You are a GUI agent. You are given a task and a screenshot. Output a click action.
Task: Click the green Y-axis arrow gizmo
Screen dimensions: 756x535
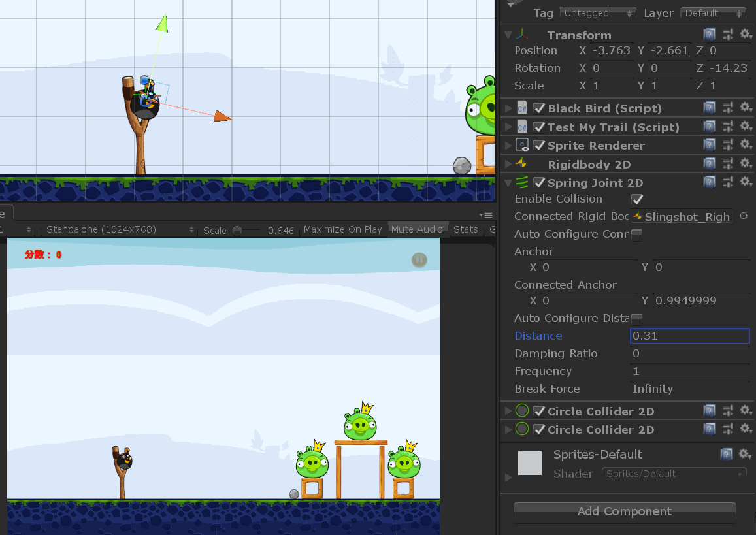point(163,24)
